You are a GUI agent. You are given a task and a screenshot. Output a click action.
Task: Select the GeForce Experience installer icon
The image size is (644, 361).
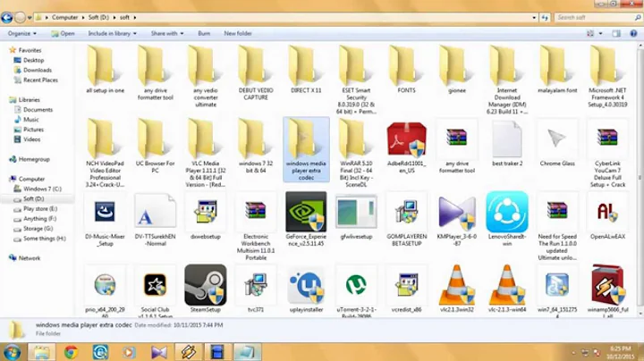click(x=306, y=212)
